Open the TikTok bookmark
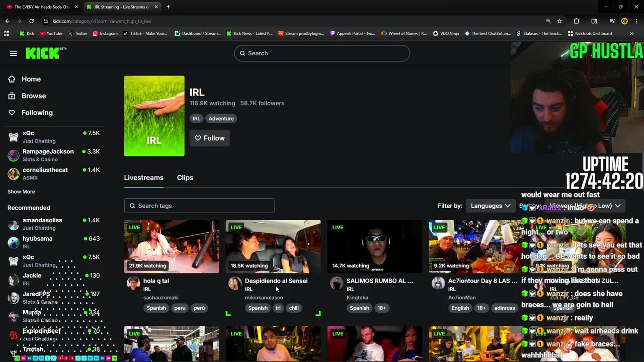Image resolution: width=644 pixels, height=362 pixels. [x=145, y=34]
